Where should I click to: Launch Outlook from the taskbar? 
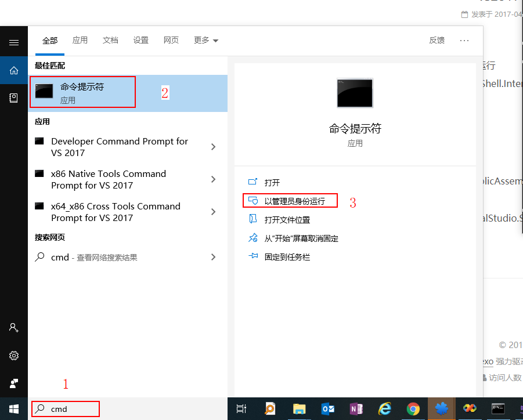coord(328,408)
